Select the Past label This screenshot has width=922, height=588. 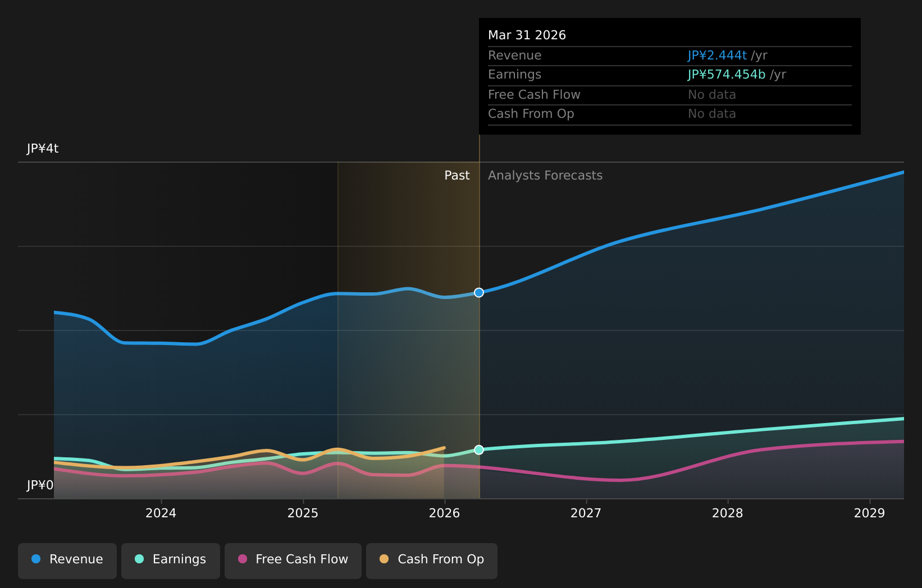coord(457,176)
